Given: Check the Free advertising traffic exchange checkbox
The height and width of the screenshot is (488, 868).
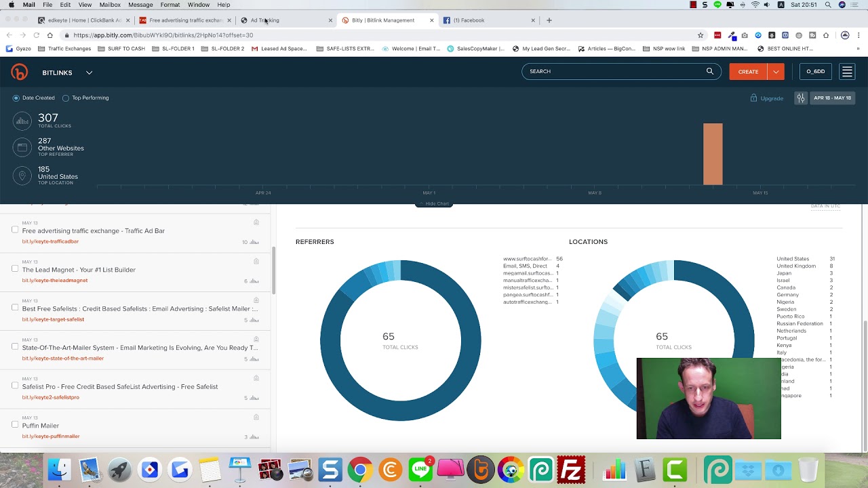Looking at the screenshot, I should coord(15,230).
